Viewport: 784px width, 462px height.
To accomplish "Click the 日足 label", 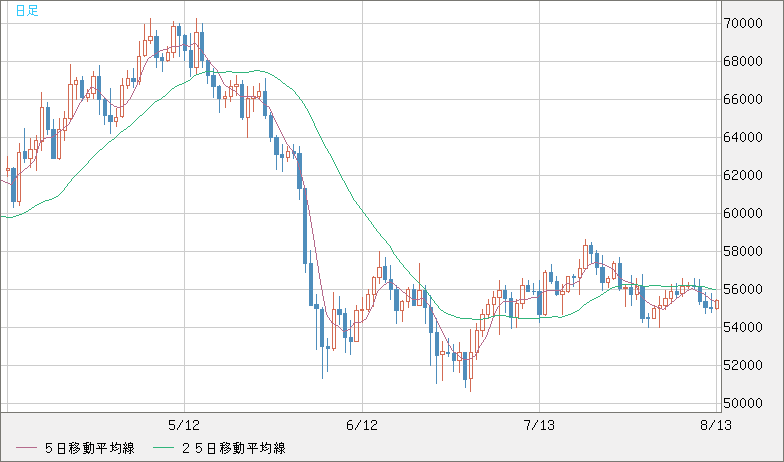I will coord(27,10).
